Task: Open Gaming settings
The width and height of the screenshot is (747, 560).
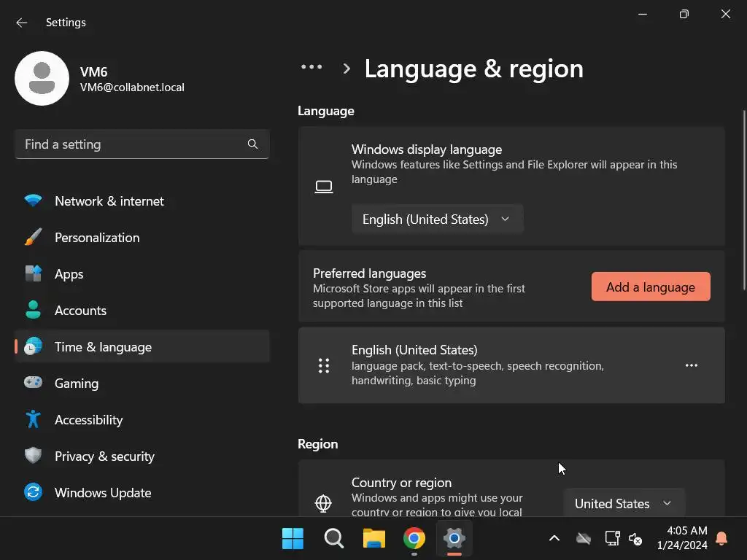Action: click(x=142, y=384)
